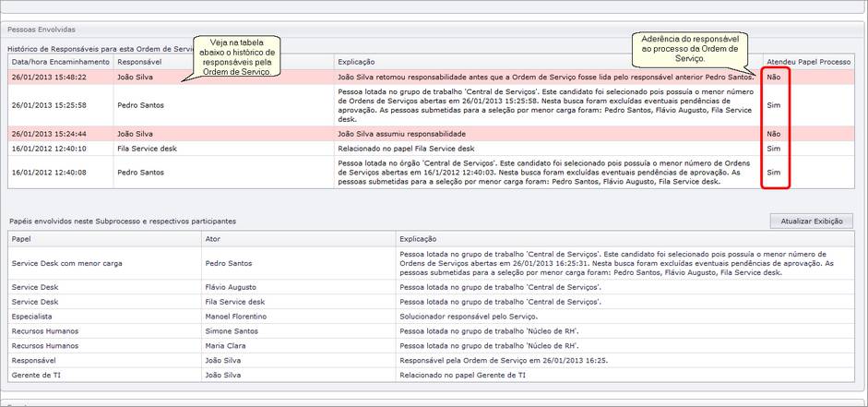Viewport: 868px width, 407px height.
Task: Click the Papel column header
Action: [x=105, y=239]
